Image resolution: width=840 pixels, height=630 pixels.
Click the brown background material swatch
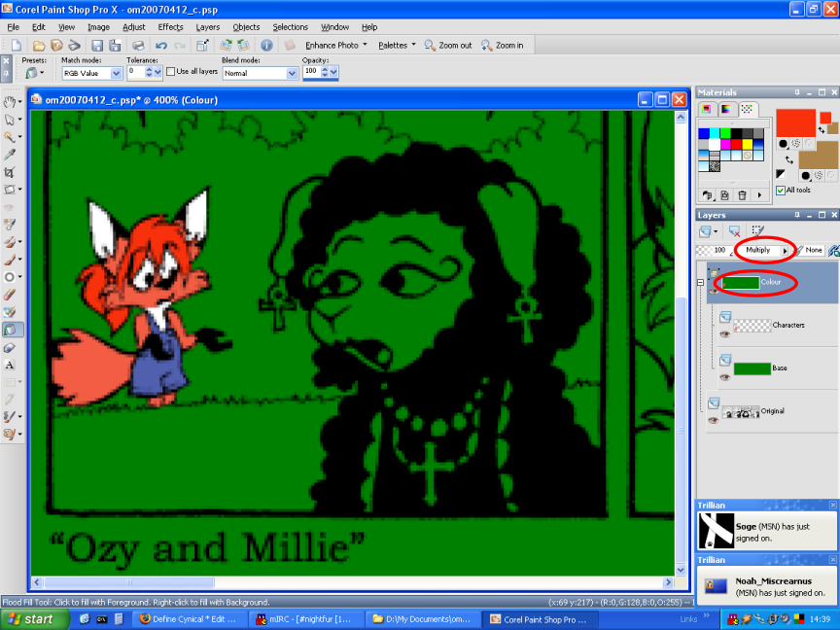[818, 156]
